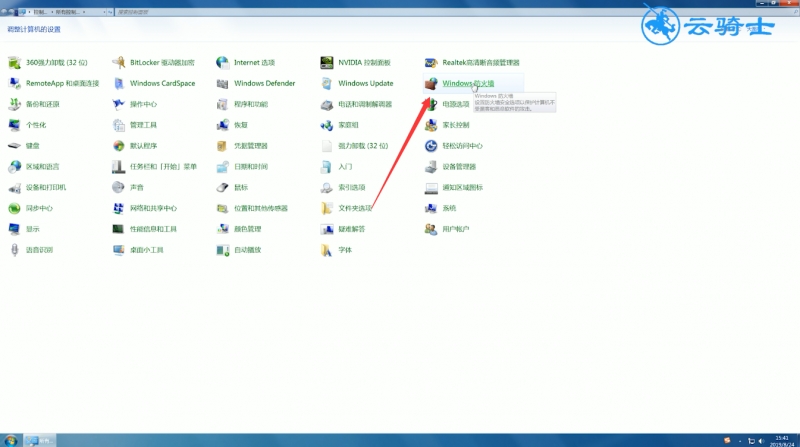
Task: Open 电话和调制解调器 icon
Action: tap(327, 104)
